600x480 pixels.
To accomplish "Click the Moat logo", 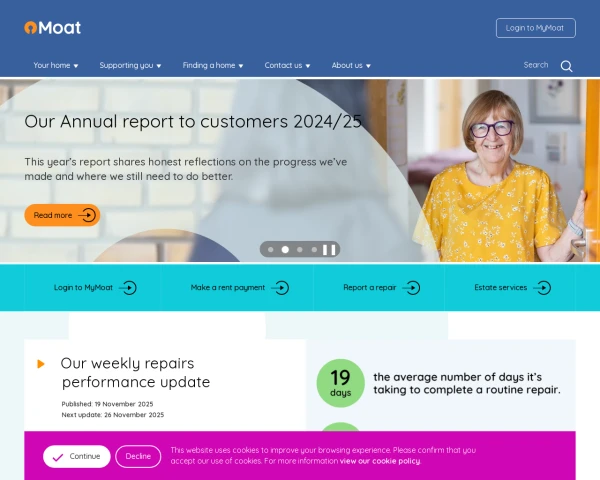I will pyautogui.click(x=52, y=28).
